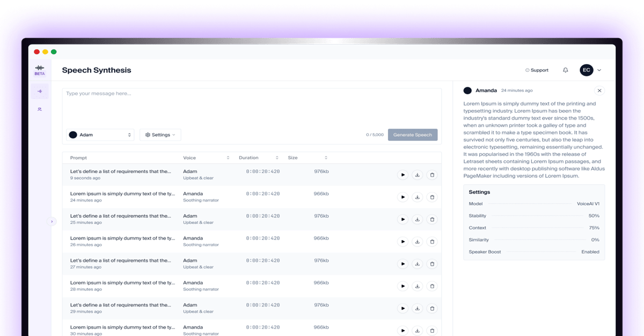Play the newest "Let's define" recording

pyautogui.click(x=403, y=174)
